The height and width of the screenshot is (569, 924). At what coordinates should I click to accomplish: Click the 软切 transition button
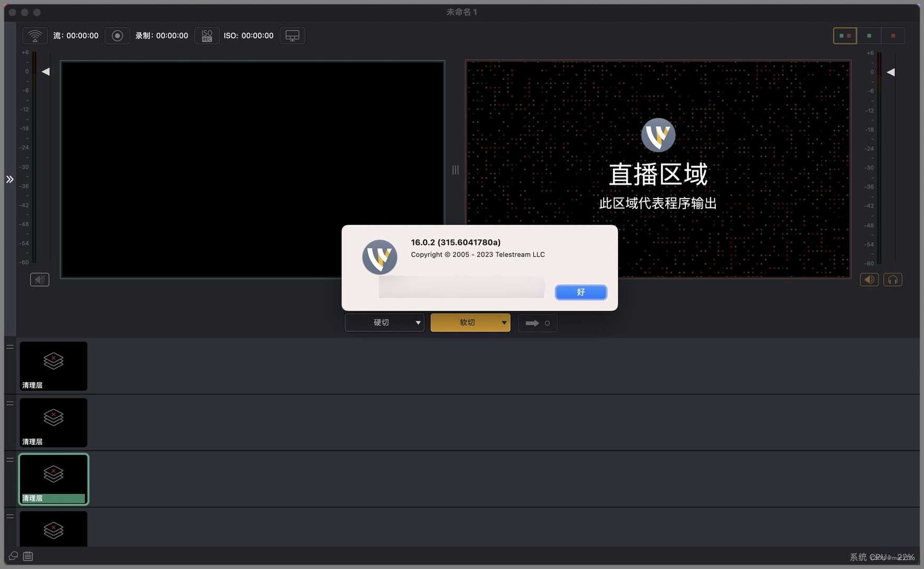pos(466,323)
